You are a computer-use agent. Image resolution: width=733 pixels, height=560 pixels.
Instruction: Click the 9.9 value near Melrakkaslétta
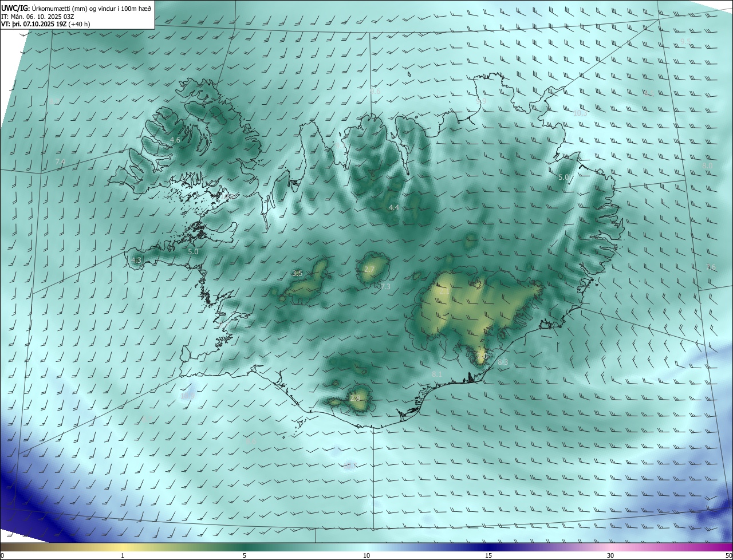pos(481,101)
